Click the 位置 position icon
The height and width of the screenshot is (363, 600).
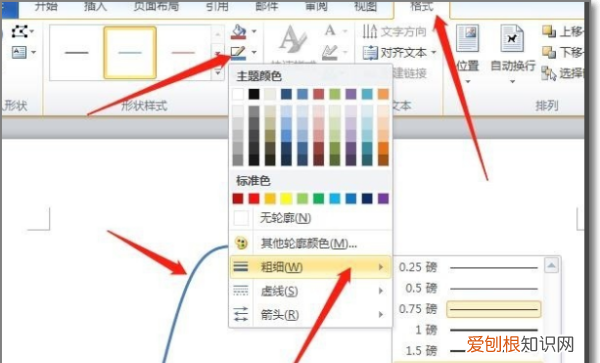coord(468,38)
